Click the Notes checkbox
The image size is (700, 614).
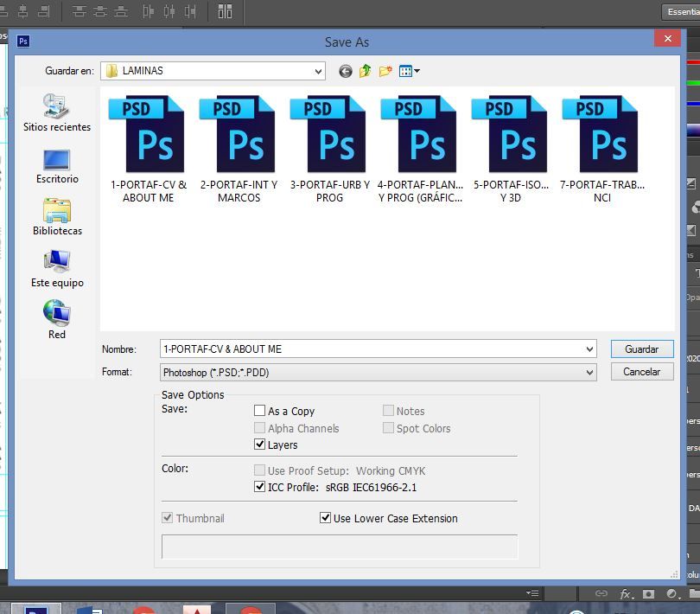[x=388, y=410]
